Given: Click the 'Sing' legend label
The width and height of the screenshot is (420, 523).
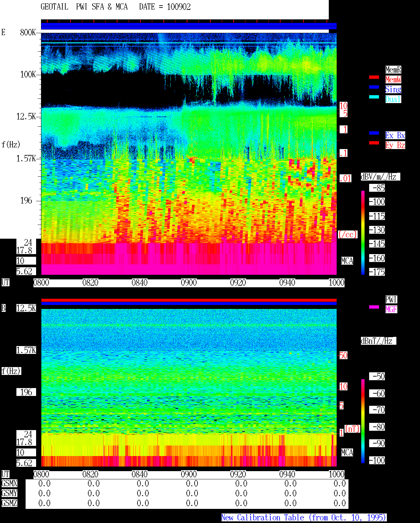Looking at the screenshot, I should coord(393,89).
